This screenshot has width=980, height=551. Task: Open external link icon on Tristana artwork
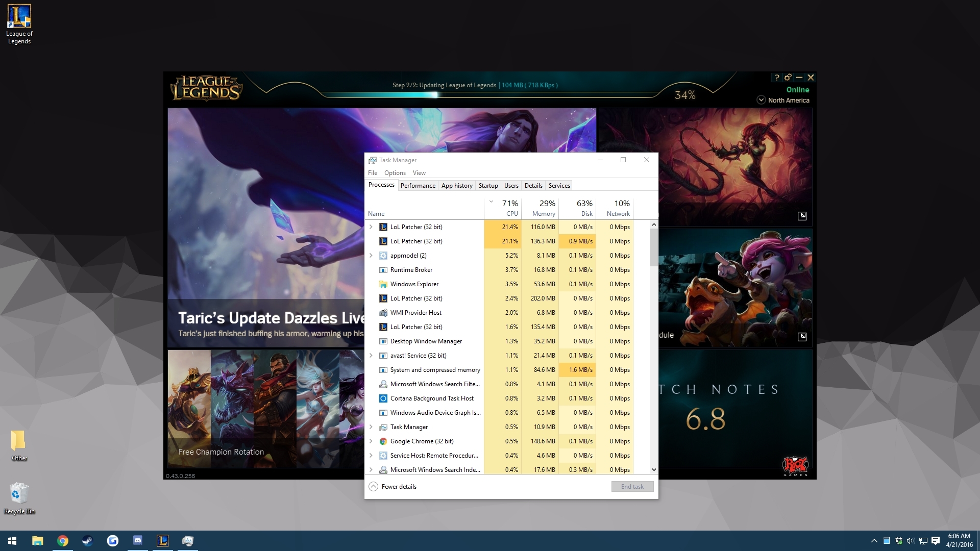click(x=802, y=337)
